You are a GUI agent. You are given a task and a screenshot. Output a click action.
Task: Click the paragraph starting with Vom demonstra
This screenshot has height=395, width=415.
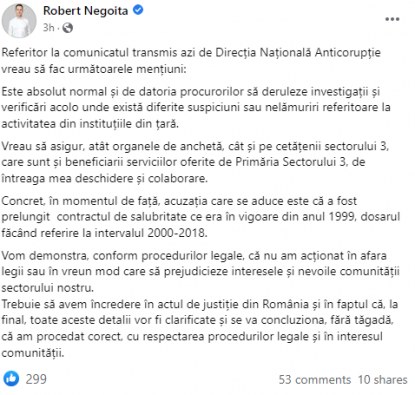[x=200, y=271]
